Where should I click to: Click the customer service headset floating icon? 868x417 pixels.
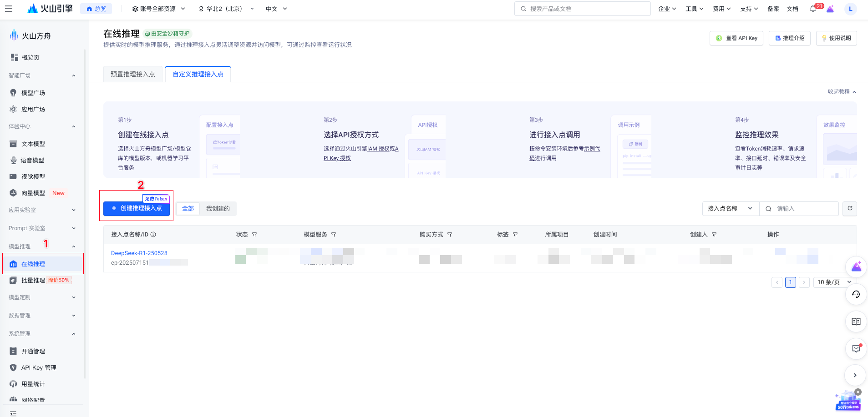856,295
